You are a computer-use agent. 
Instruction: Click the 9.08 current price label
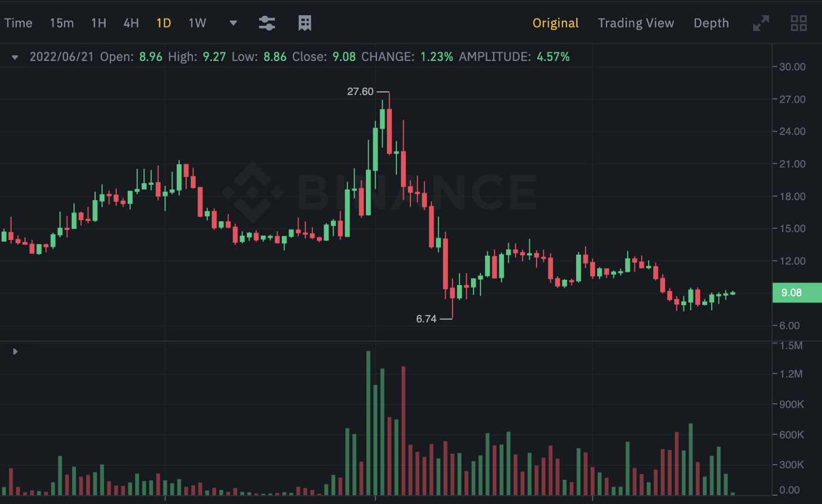pos(797,293)
